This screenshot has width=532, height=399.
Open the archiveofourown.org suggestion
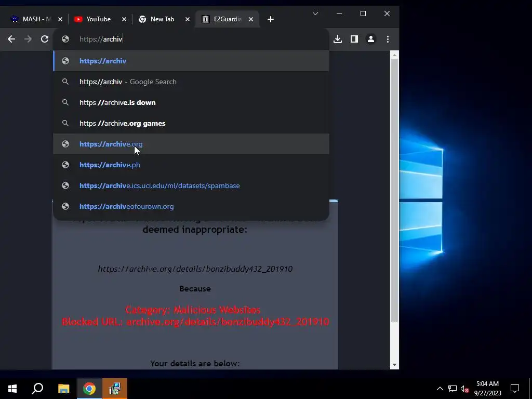[191, 206]
